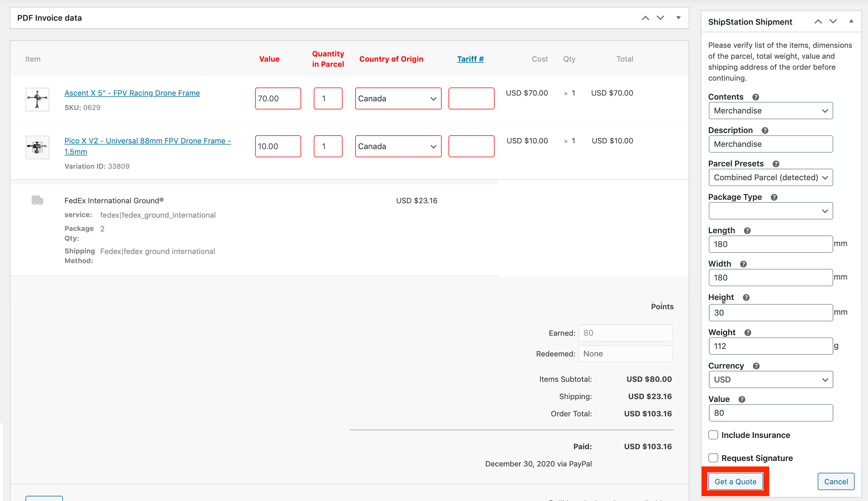Tick the Request Signature checkbox
Screen dimensions: 868x501
tap(713, 458)
